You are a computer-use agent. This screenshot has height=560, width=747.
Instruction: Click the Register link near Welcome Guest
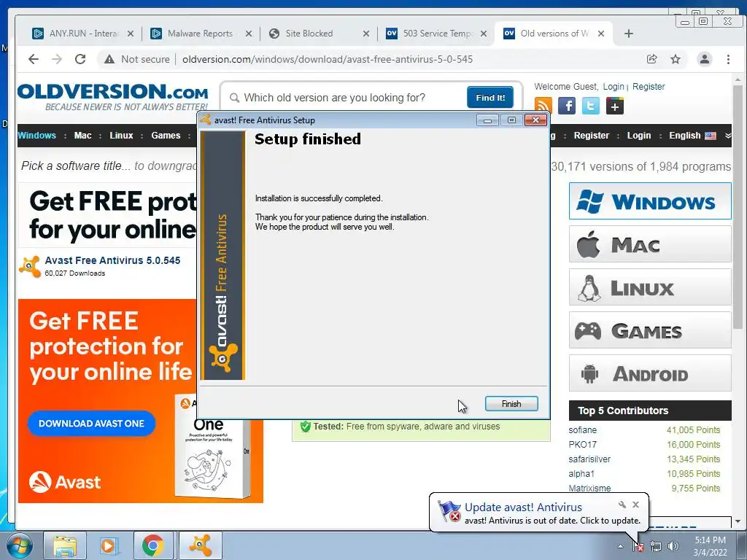pyautogui.click(x=649, y=87)
